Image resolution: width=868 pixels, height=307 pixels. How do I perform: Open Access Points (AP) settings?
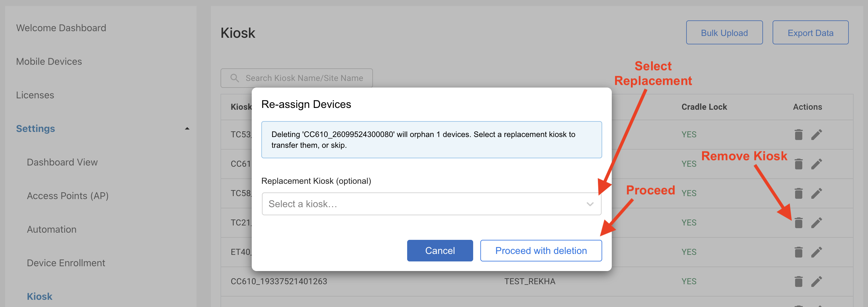68,196
